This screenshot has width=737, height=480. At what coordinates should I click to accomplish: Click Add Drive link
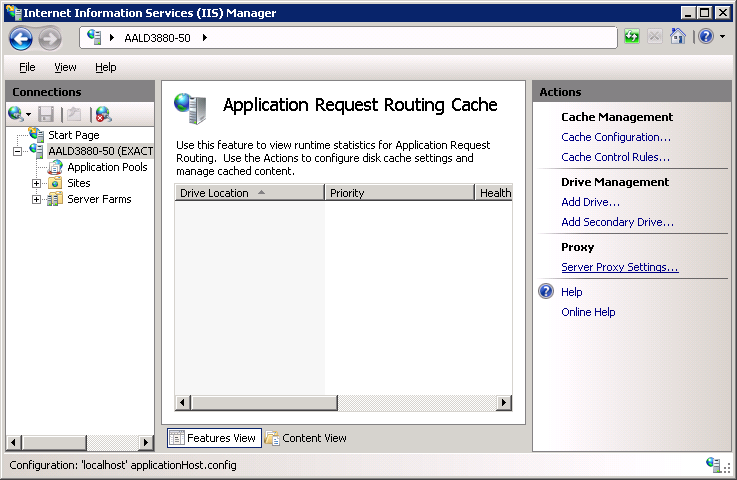[590, 202]
